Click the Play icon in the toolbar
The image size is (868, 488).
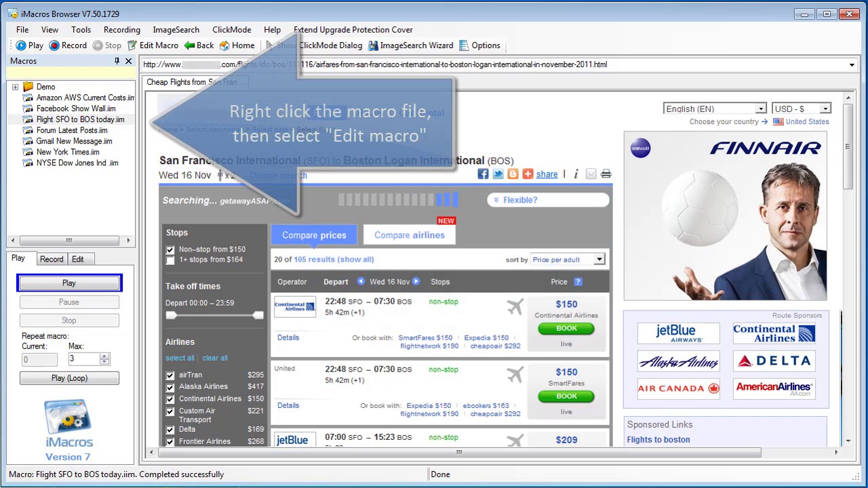(21, 45)
